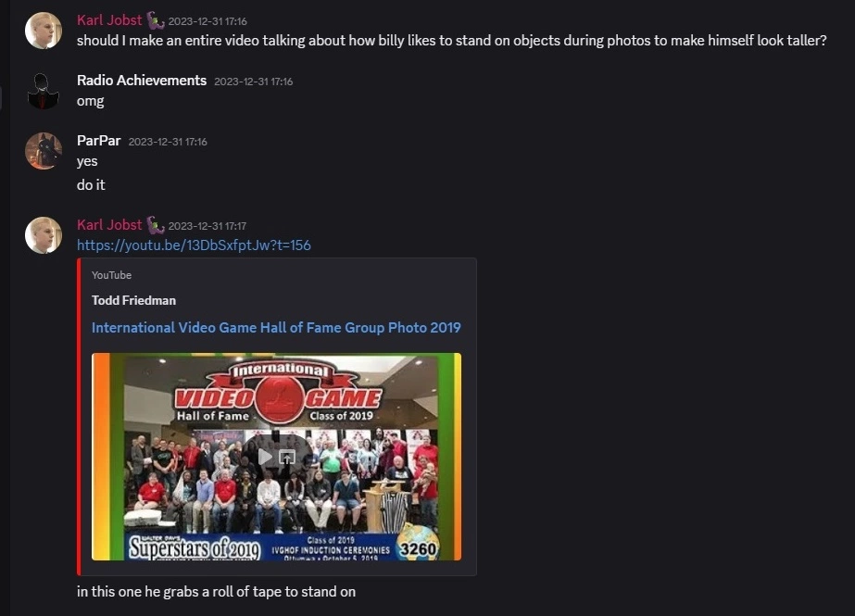Click the YouTube provider label in embed
Viewport: 855px width, 616px height.
click(x=111, y=275)
